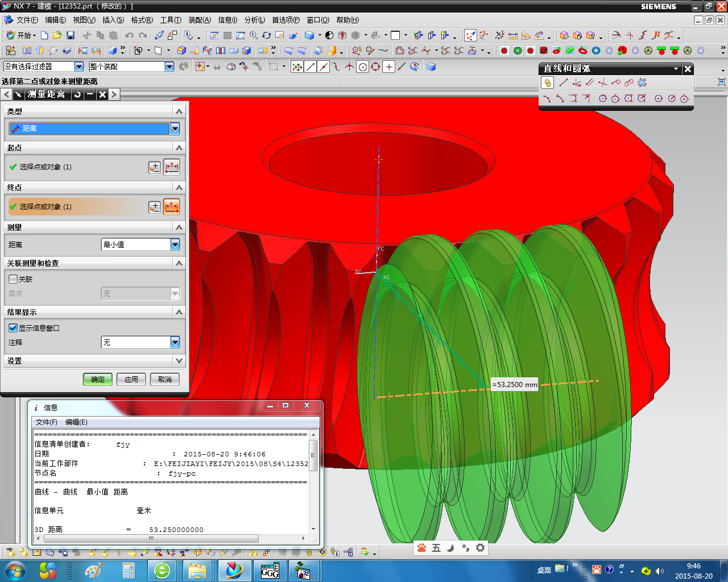Collapse the 终点 section
Viewport: 728px width, 582px height.
click(179, 188)
